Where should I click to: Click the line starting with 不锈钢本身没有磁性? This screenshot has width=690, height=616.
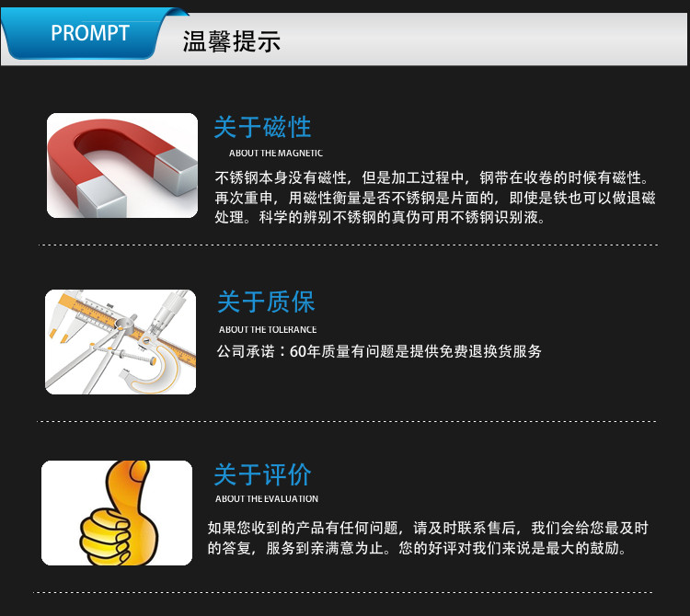[x=431, y=177]
